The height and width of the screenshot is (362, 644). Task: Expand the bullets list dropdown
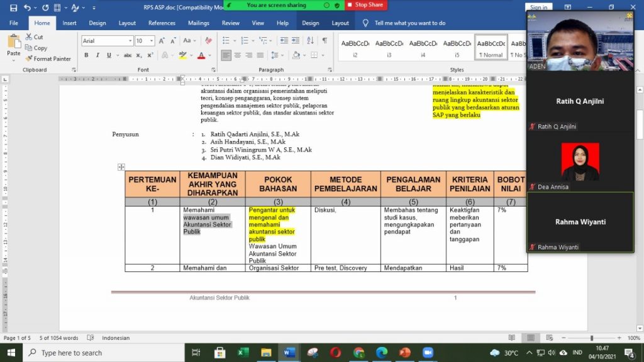tap(235, 41)
